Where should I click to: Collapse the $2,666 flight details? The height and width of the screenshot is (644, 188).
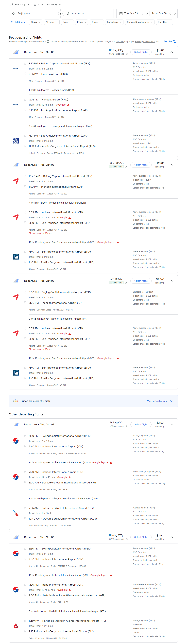(x=171, y=281)
